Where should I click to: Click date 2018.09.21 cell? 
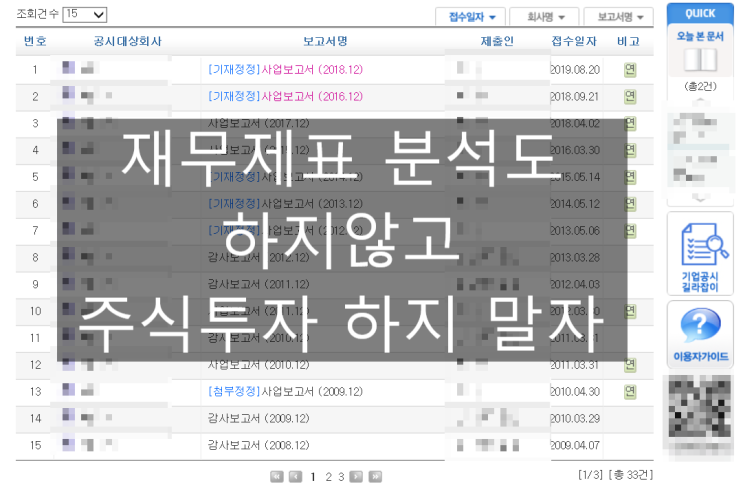click(575, 97)
